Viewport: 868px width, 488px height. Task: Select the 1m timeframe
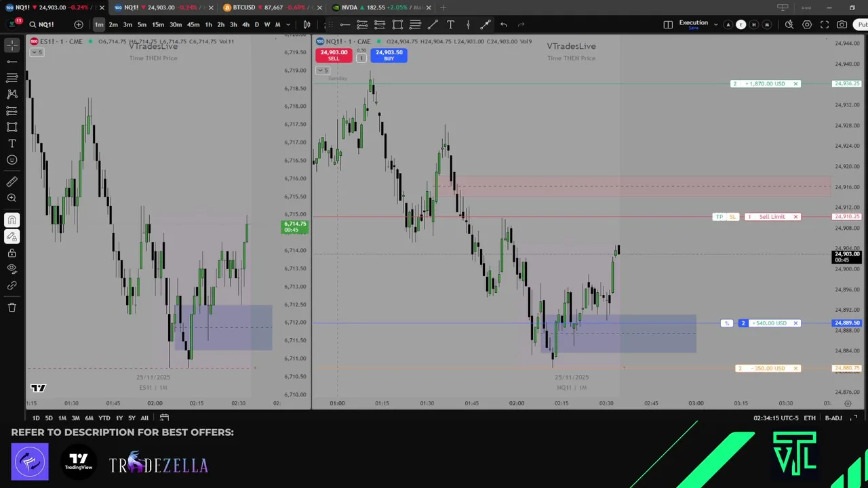pyautogui.click(x=99, y=24)
